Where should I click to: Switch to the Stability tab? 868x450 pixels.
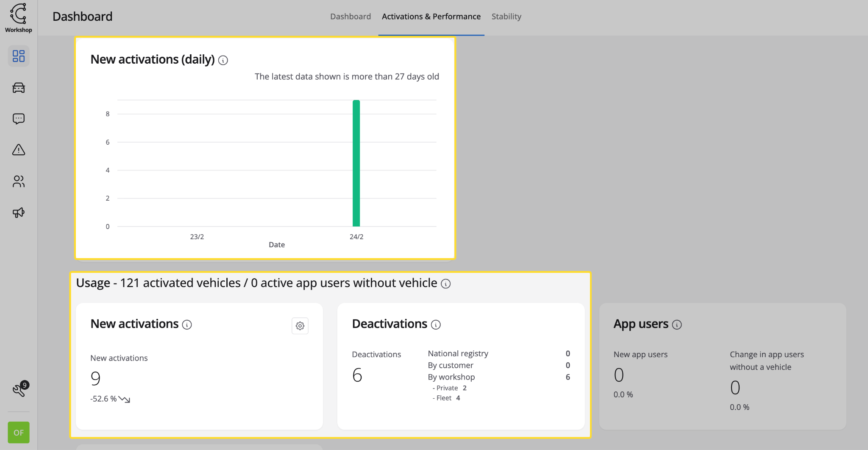[506, 17]
